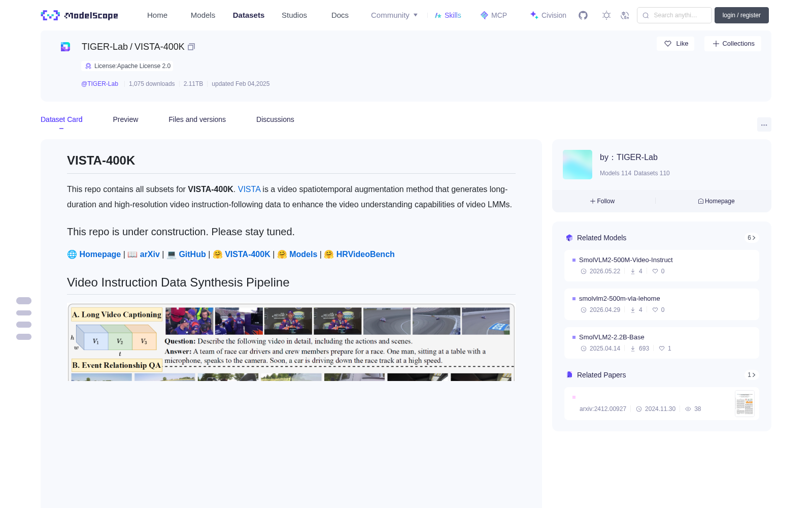The height and width of the screenshot is (508, 812).
Task: Expand the Related Papers list arrow
Action: coord(752,375)
